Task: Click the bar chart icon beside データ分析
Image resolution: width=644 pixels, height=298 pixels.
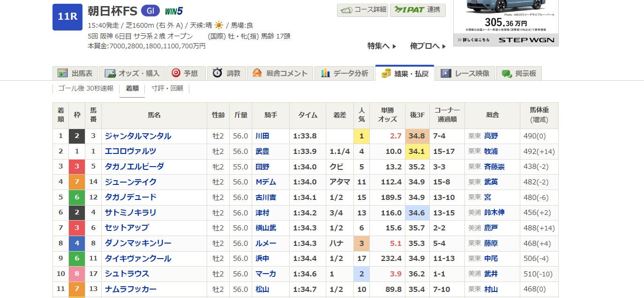Action: coord(325,73)
